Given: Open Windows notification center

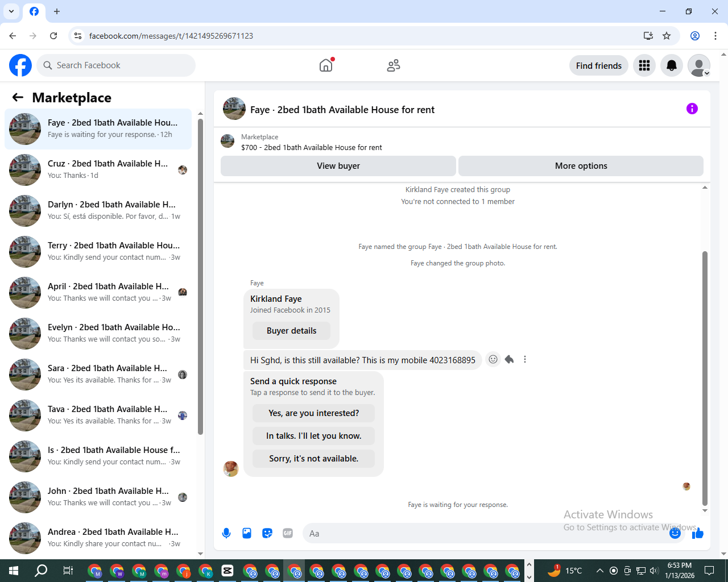Looking at the screenshot, I should [x=709, y=571].
